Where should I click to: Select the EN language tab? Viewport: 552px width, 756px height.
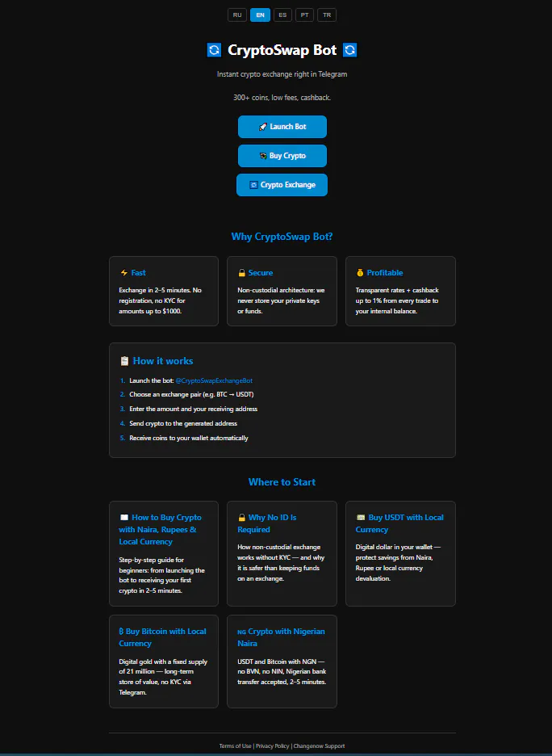[260, 15]
